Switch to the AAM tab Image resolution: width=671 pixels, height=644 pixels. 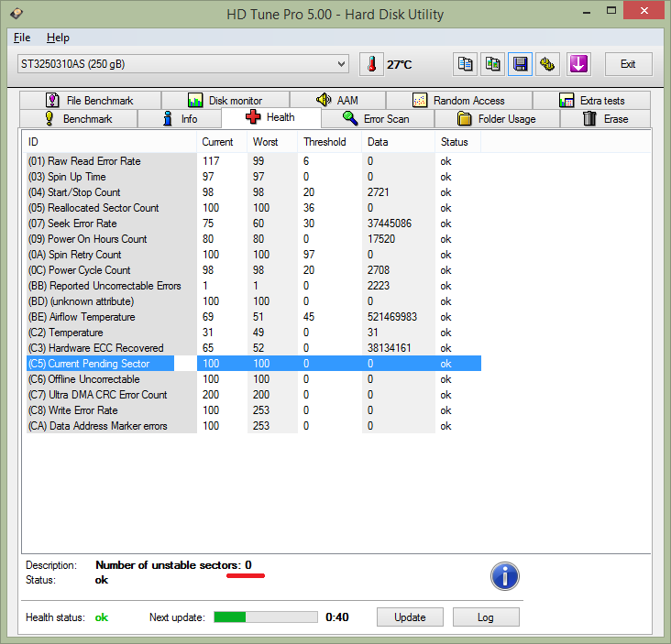(337, 101)
